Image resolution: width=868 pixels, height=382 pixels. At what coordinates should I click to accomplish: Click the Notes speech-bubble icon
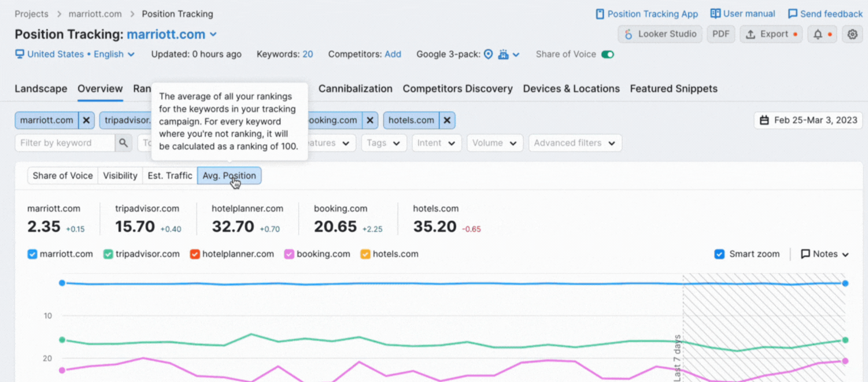coord(805,254)
